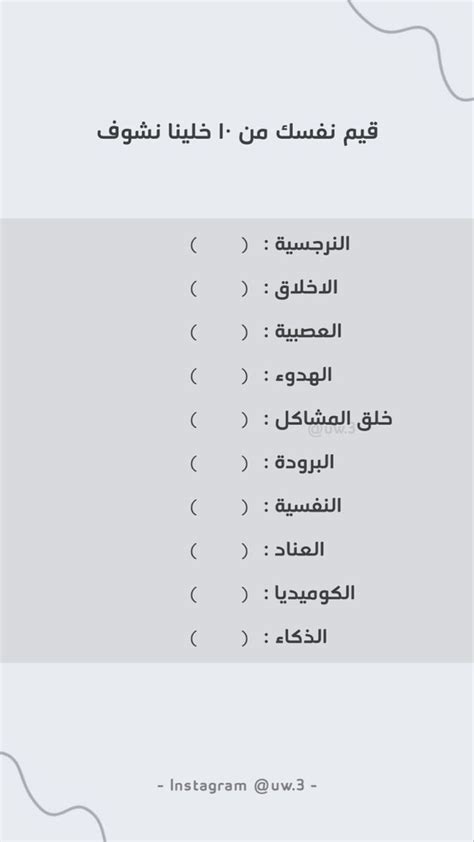This screenshot has width=474, height=842.
Task: Click the rating field beside النفسية
Action: tap(218, 507)
